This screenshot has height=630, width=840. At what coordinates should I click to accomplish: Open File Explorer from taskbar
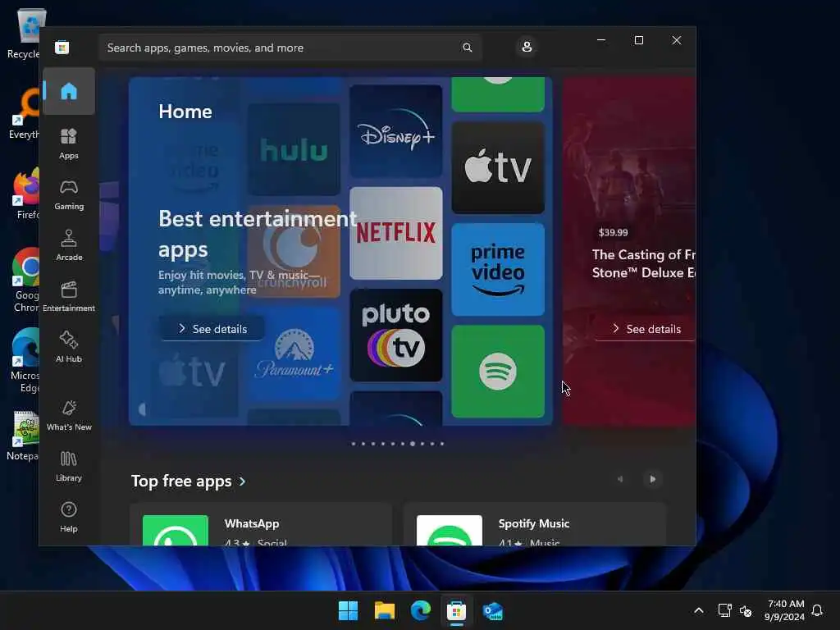[385, 610]
